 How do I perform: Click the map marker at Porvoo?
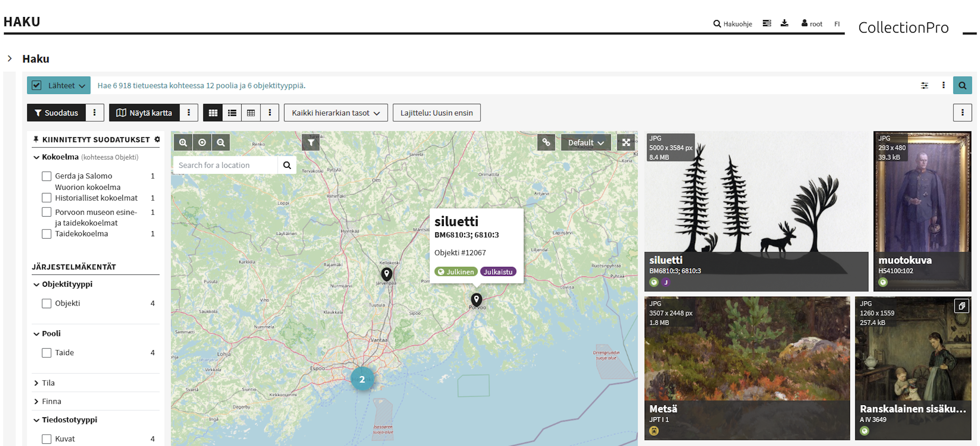[476, 299]
